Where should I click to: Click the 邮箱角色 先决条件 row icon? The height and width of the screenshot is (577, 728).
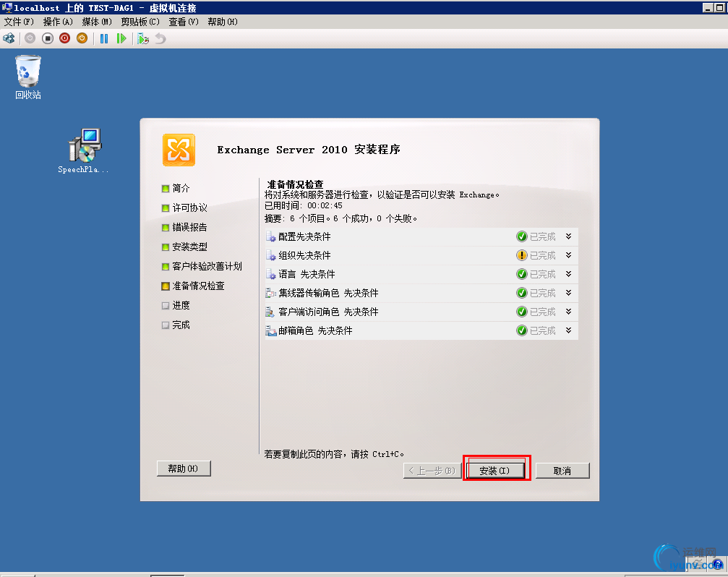(270, 330)
